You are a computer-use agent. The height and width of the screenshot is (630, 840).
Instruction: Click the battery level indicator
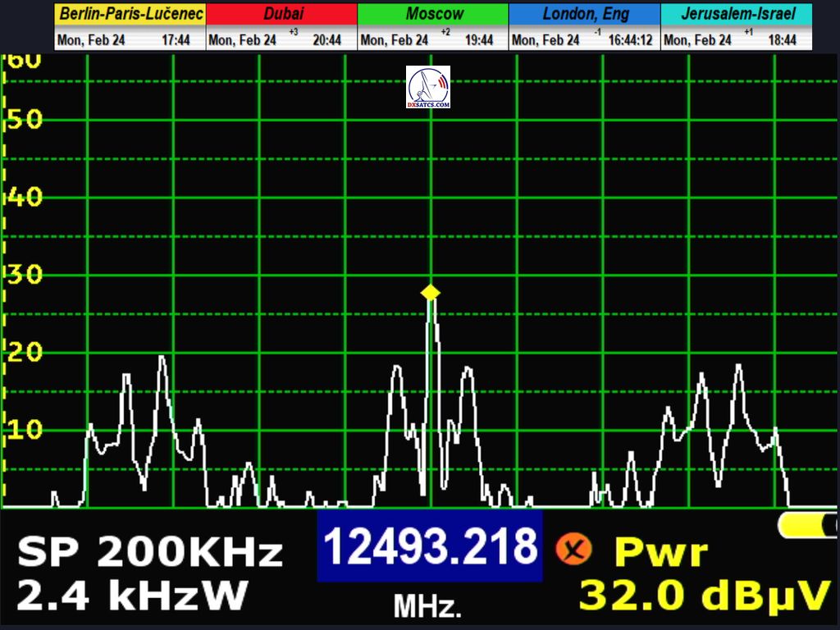808,525
